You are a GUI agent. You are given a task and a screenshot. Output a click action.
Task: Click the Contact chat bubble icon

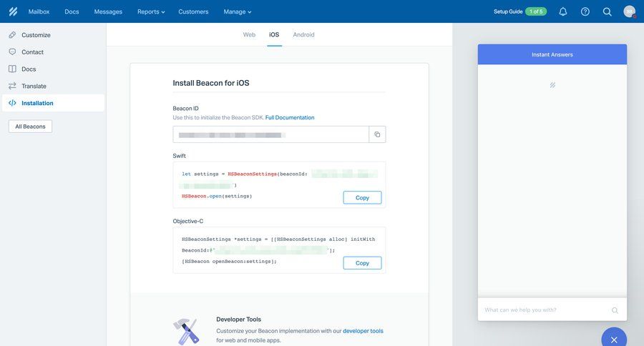pos(12,51)
